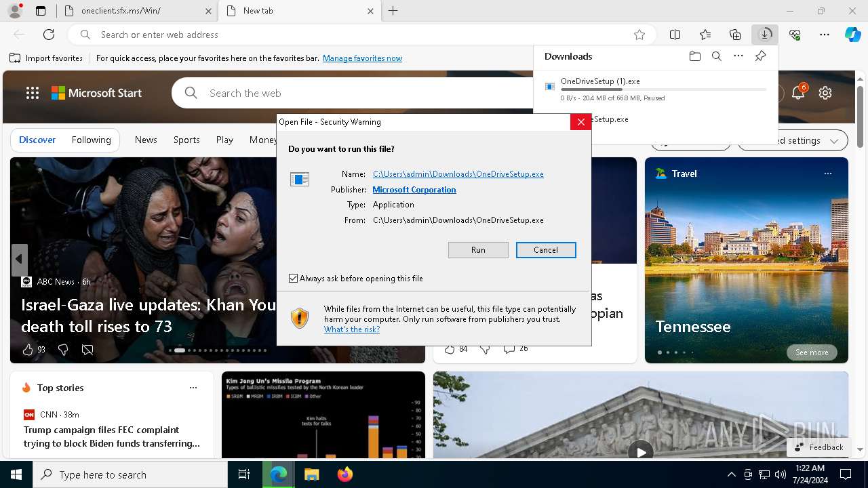Open Top stories more options
The width and height of the screenshot is (868, 488).
click(193, 388)
